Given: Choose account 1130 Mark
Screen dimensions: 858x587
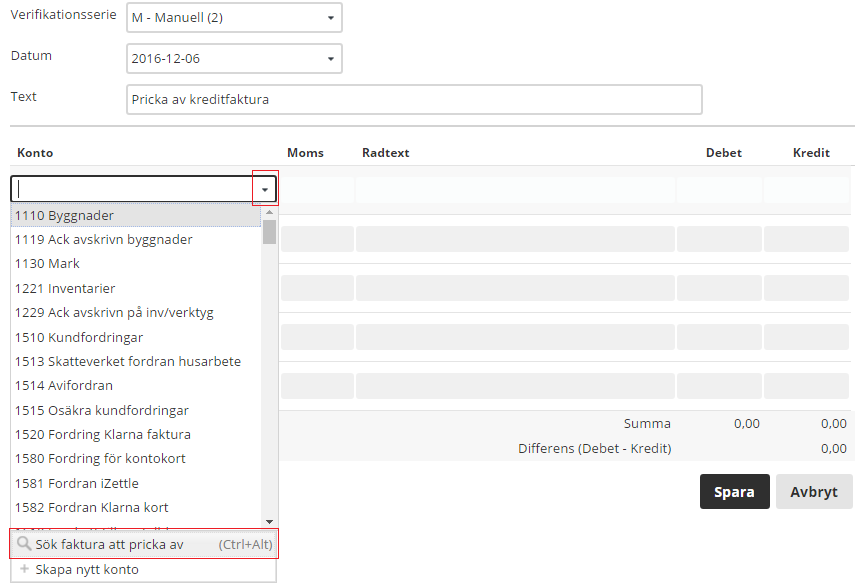Looking at the screenshot, I should pyautogui.click(x=136, y=264).
